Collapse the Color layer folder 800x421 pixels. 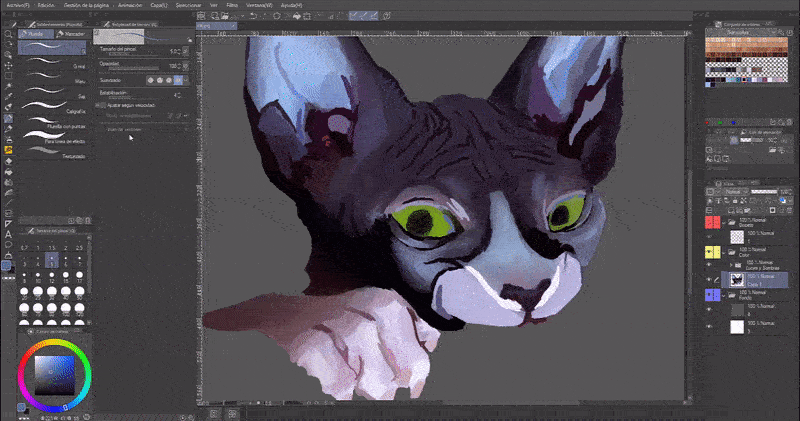(724, 252)
